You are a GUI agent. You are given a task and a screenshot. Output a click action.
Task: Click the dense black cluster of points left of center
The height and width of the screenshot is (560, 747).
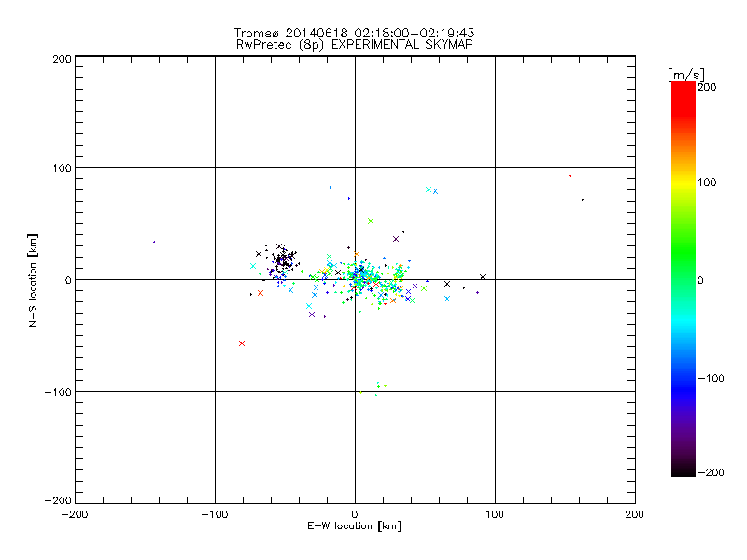[x=285, y=259]
